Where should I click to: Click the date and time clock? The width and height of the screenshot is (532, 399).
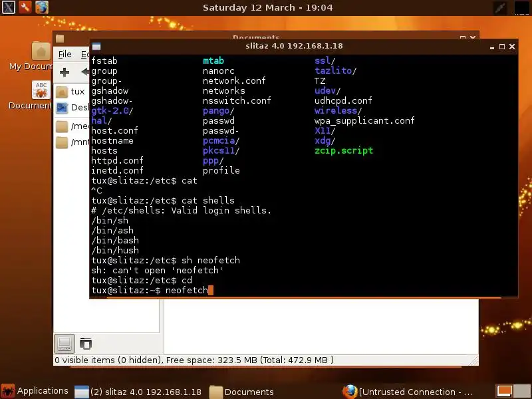(x=268, y=7)
